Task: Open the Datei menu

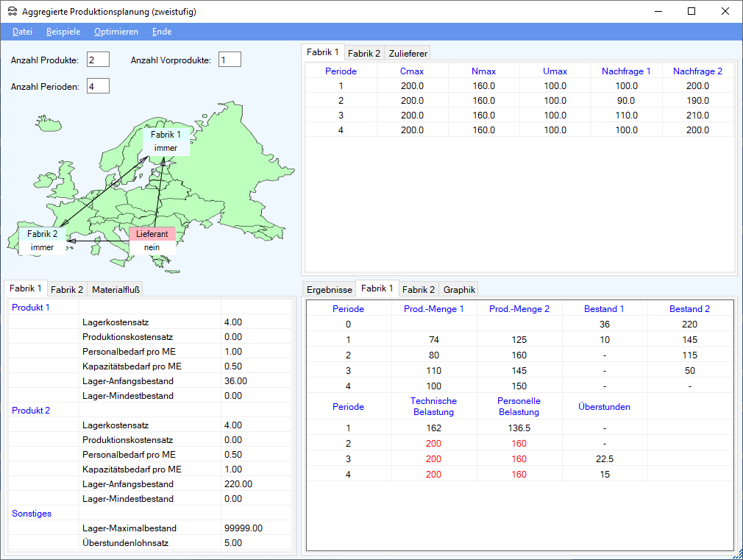Action: 22,32
